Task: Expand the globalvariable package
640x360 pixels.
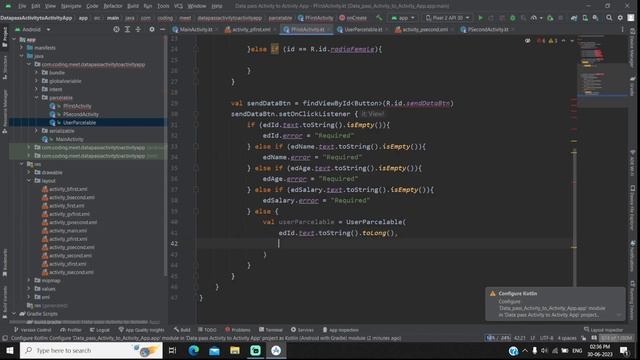Action: pos(36,81)
